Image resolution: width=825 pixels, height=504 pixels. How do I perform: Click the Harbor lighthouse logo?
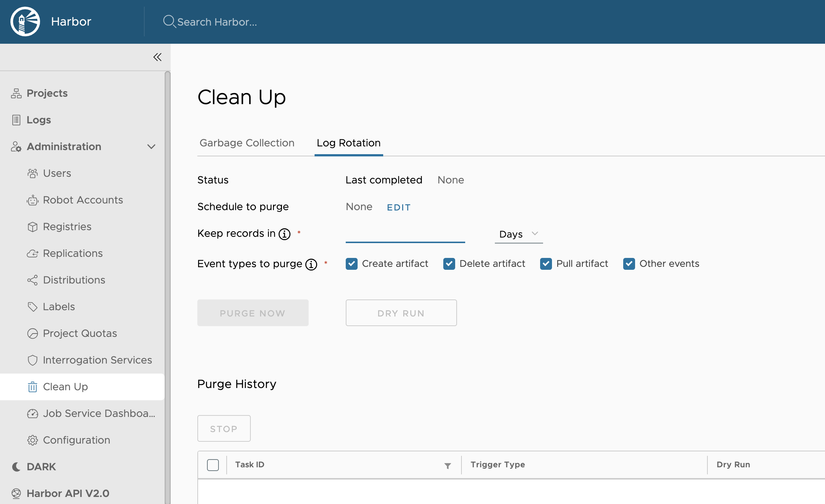(25, 21)
